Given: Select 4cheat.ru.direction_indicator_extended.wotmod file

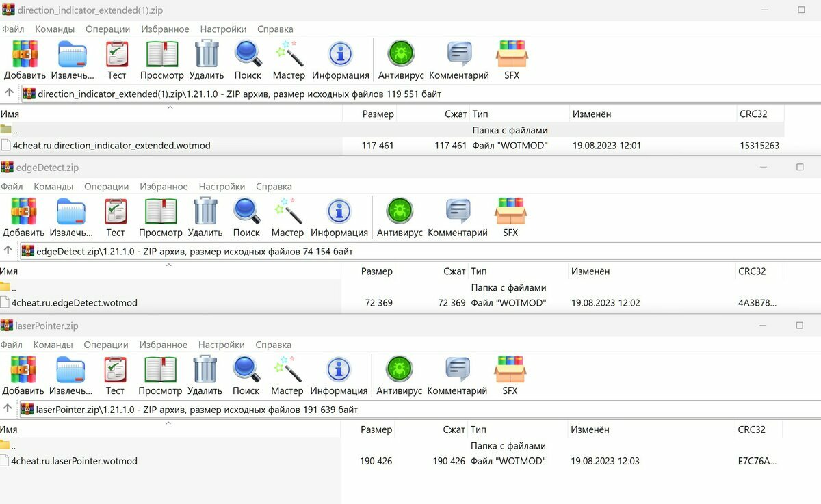Looking at the screenshot, I should [112, 146].
